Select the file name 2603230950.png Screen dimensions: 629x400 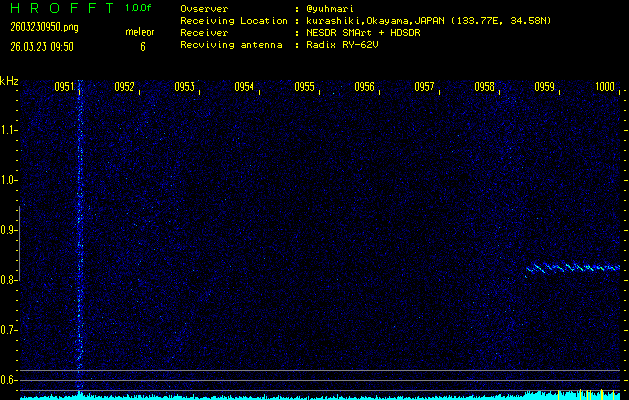click(45, 27)
